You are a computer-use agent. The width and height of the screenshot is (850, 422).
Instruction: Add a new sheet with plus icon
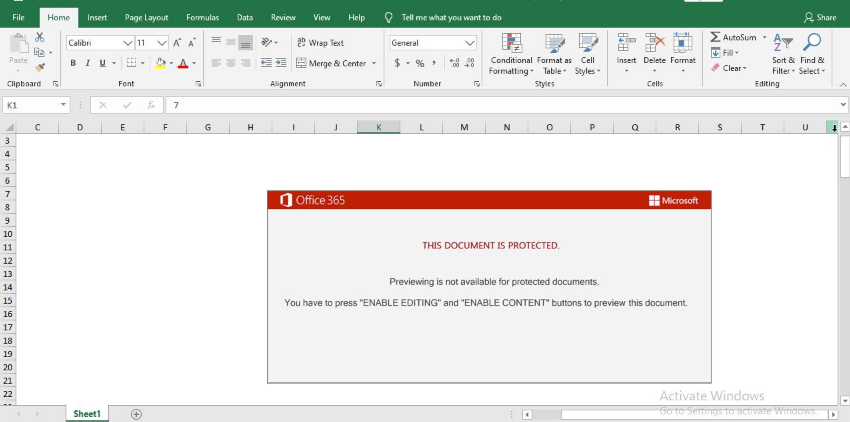click(x=137, y=414)
